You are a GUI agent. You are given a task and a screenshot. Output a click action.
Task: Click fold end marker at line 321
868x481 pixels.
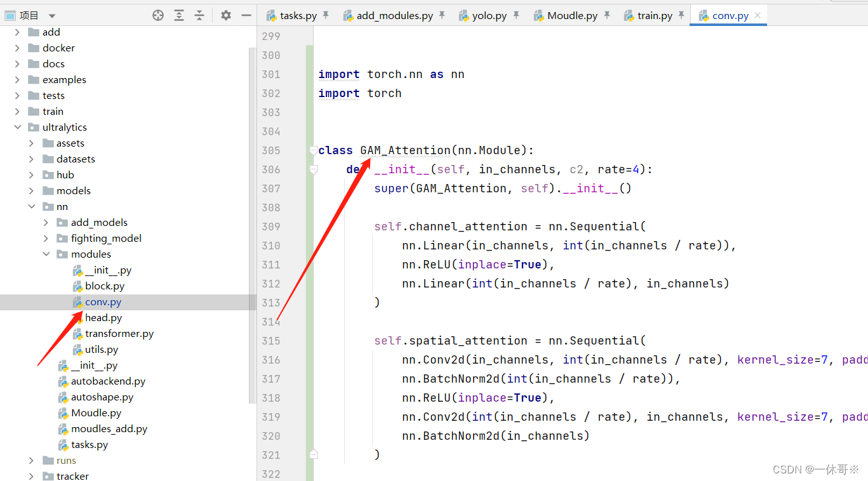coord(313,454)
